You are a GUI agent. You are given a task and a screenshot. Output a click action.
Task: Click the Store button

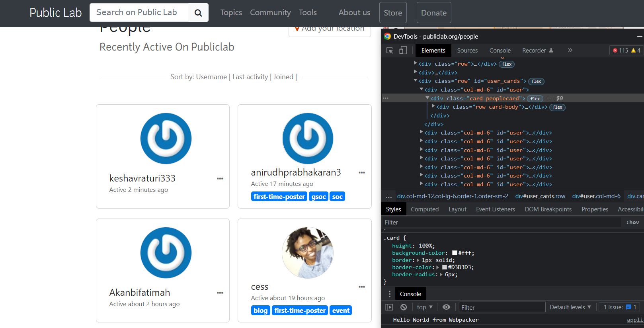(393, 13)
